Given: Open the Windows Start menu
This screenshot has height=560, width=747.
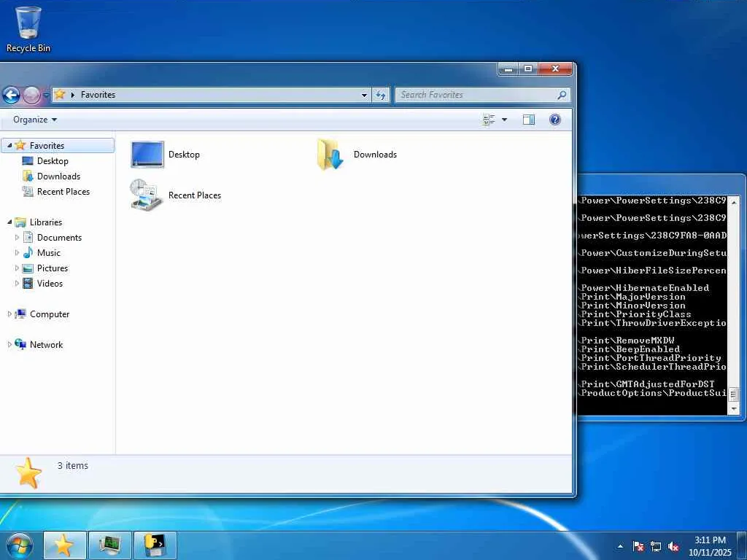Looking at the screenshot, I should click(20, 545).
